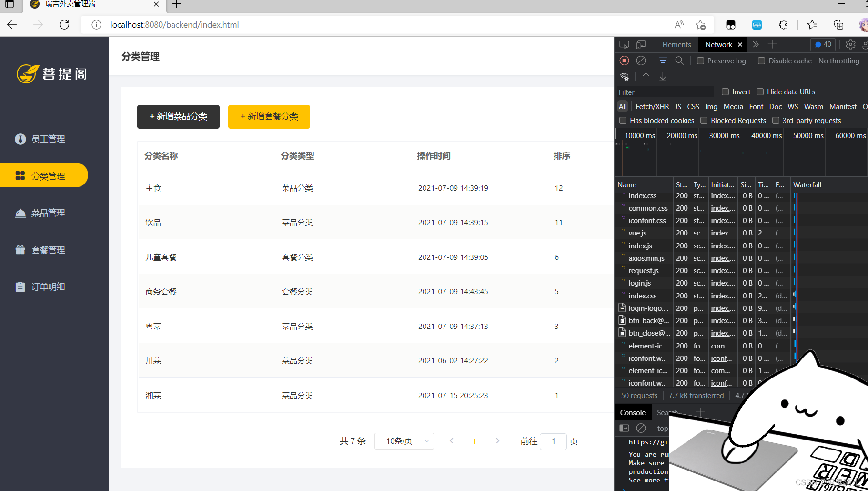Open read aloud icon in address bar

coord(679,25)
